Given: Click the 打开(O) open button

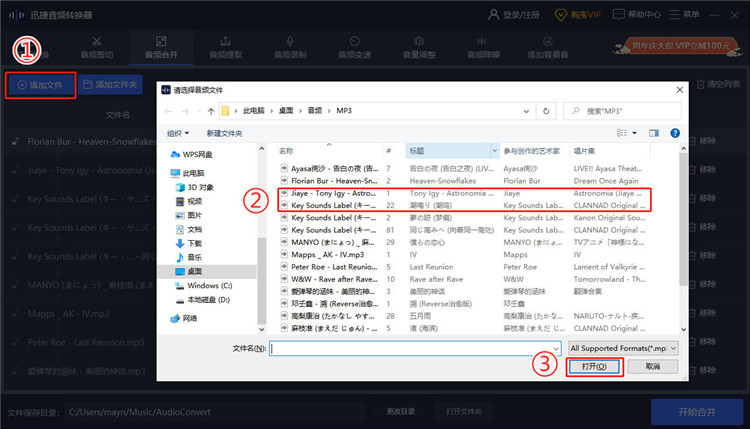Looking at the screenshot, I should click(594, 366).
